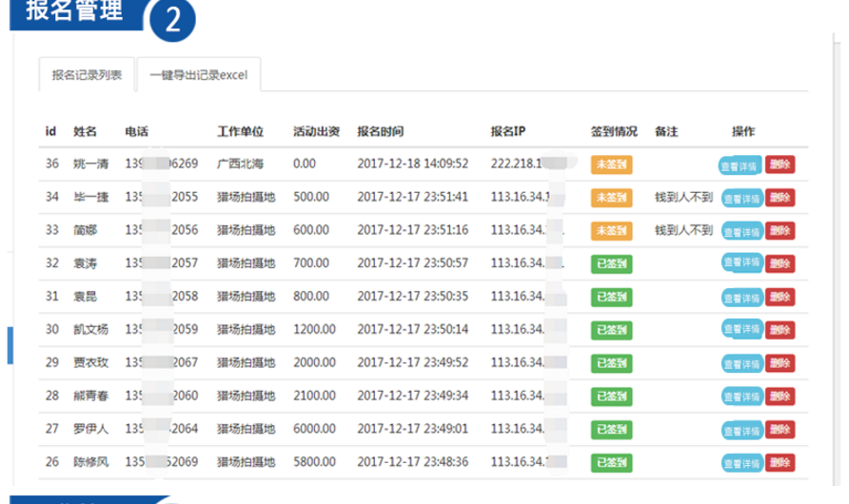Click 已签到 badge for 袁涛
Image resolution: width=849 pixels, height=504 pixels.
point(611,264)
